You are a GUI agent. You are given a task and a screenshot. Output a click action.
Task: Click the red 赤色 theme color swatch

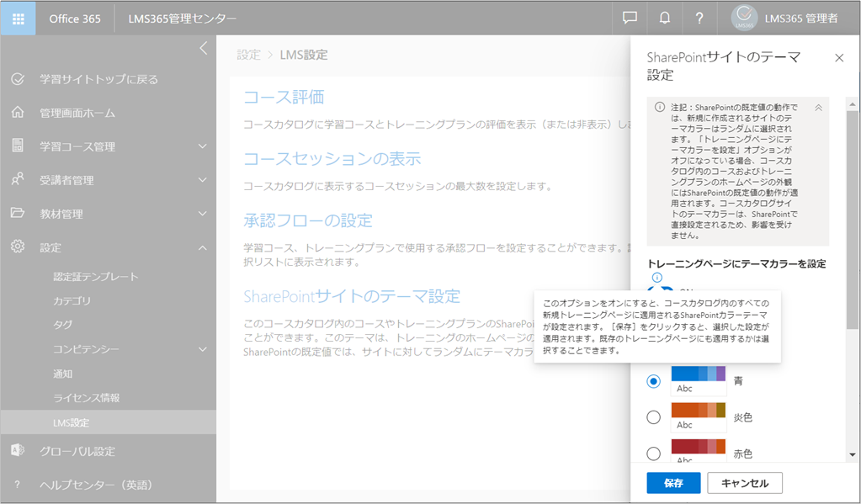pos(699,451)
